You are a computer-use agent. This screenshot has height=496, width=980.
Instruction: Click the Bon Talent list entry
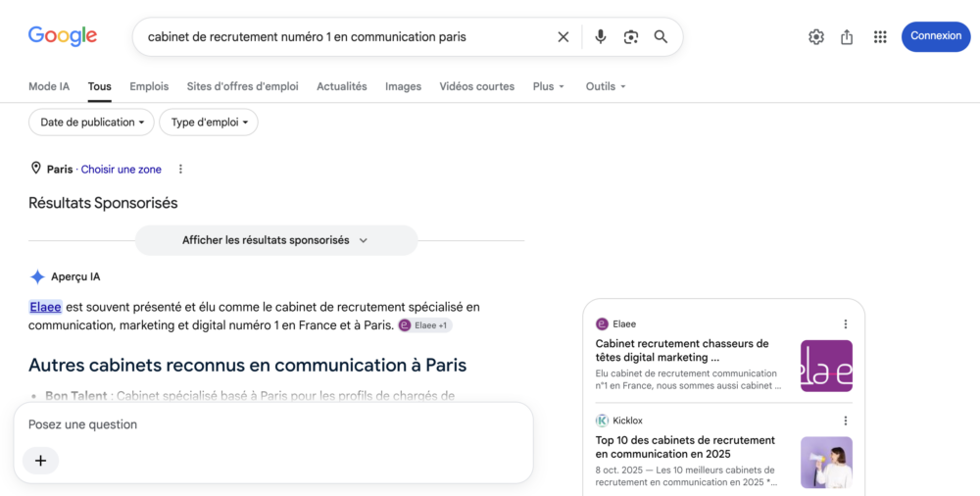click(x=249, y=395)
